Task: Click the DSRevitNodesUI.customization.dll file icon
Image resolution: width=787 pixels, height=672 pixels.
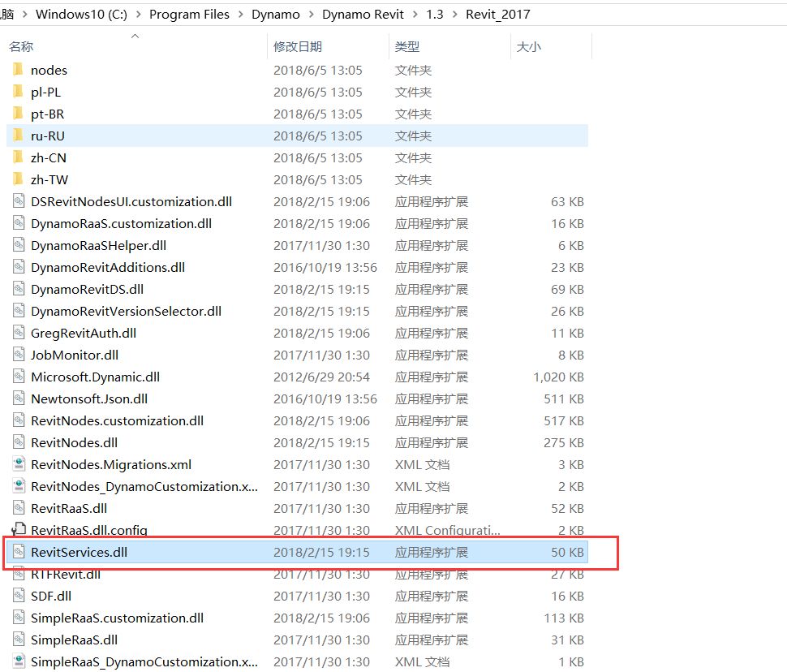Action: [x=19, y=201]
